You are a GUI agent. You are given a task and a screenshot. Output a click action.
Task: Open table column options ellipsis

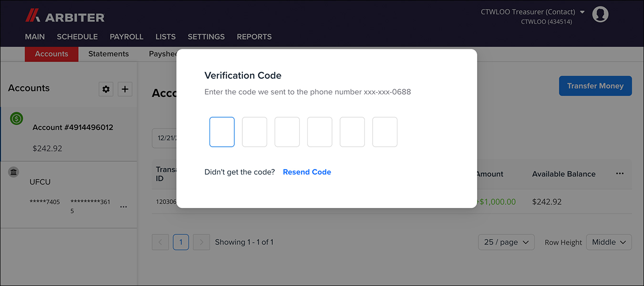coord(620,174)
